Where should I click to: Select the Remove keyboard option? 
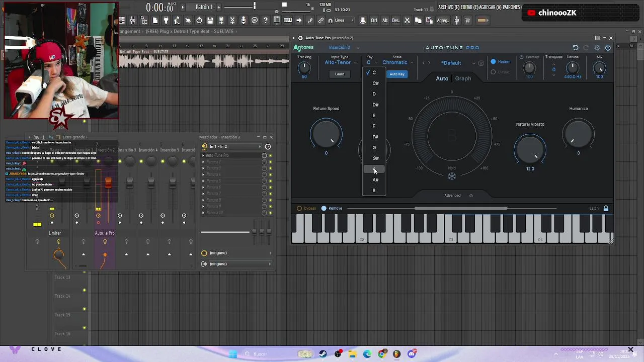332,208
